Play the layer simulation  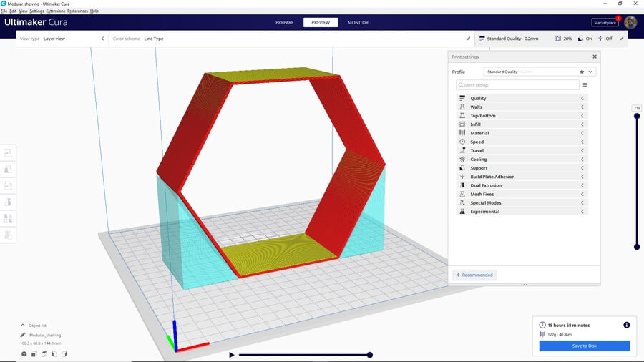coord(232,355)
